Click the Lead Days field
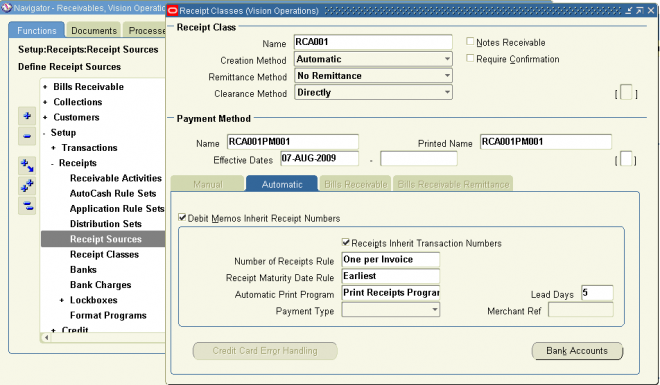This screenshot has height=385, width=660. (597, 293)
